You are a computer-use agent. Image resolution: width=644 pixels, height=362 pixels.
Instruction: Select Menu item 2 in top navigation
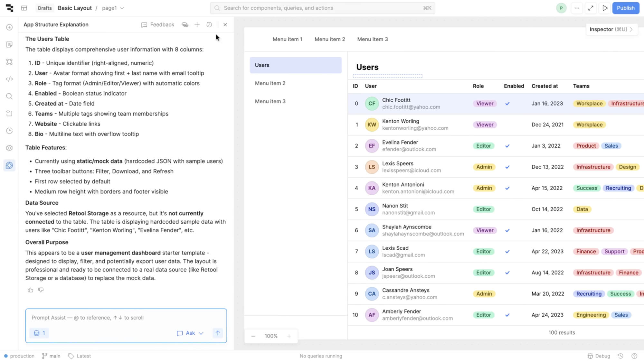(330, 39)
